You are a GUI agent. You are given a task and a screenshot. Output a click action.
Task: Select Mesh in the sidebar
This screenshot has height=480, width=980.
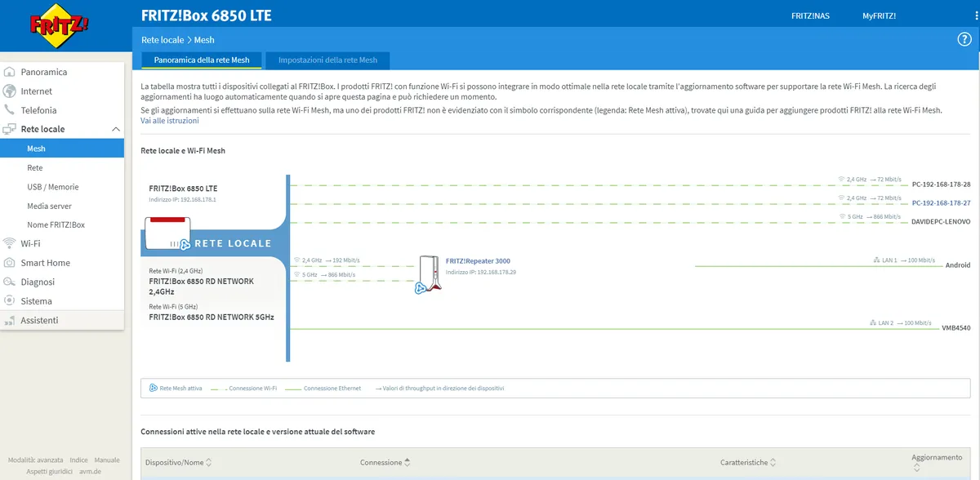[62, 149]
